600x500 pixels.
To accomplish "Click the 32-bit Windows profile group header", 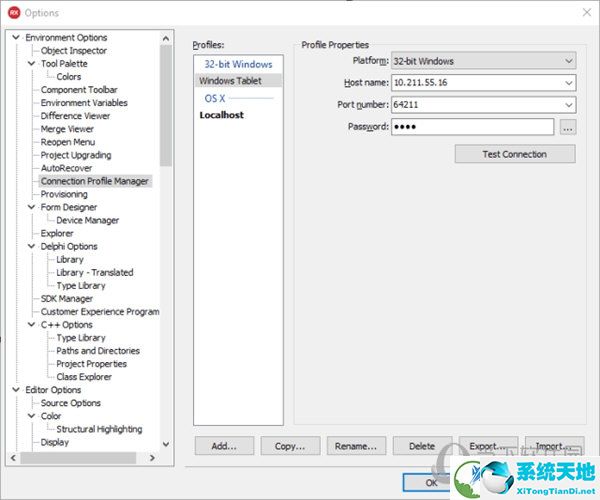I will 238,64.
